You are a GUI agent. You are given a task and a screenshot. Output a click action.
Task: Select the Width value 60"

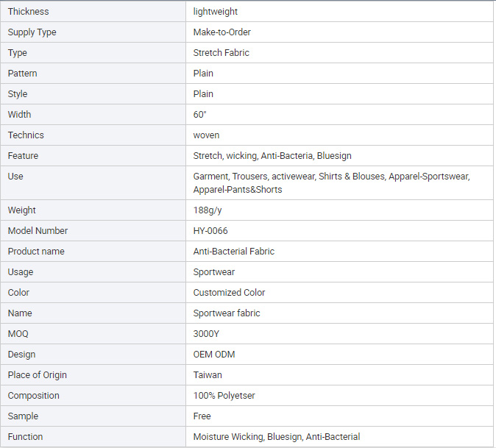[200, 114]
